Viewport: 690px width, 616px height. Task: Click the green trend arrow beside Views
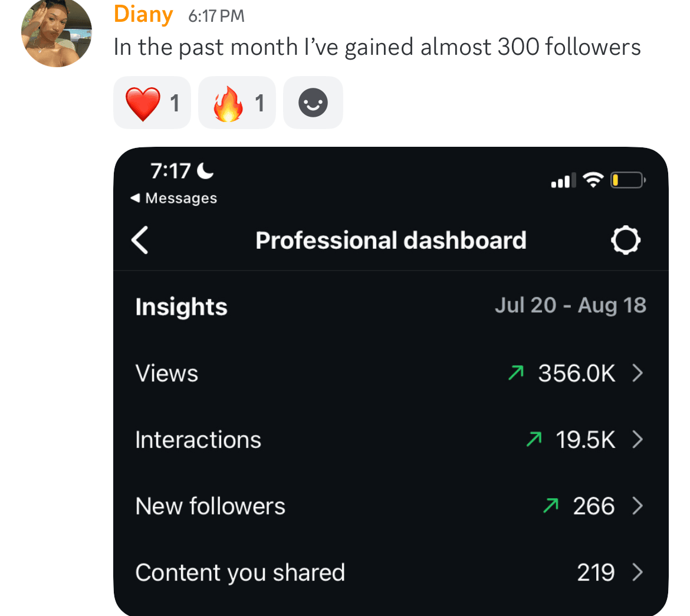[x=516, y=373]
